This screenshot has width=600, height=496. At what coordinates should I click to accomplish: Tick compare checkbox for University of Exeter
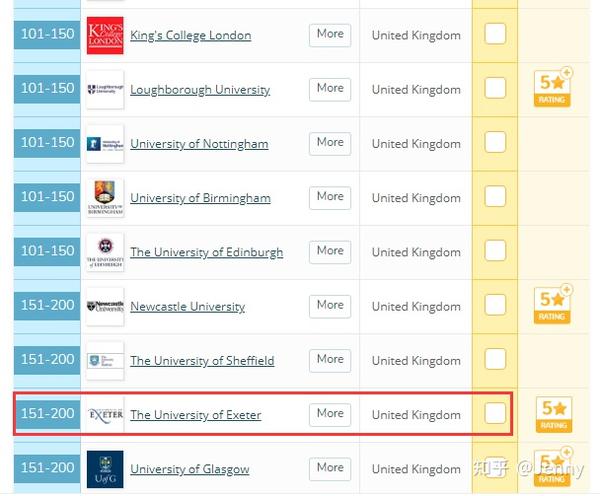click(495, 413)
